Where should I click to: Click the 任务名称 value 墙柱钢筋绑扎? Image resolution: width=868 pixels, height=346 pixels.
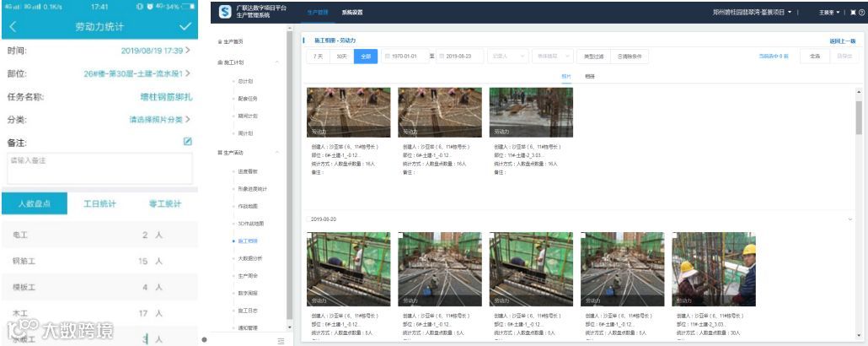click(167, 96)
